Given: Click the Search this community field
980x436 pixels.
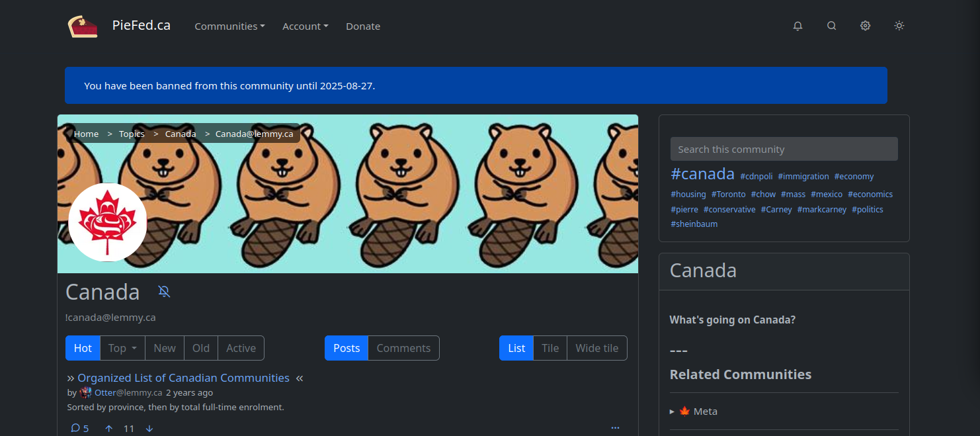Looking at the screenshot, I should point(784,149).
